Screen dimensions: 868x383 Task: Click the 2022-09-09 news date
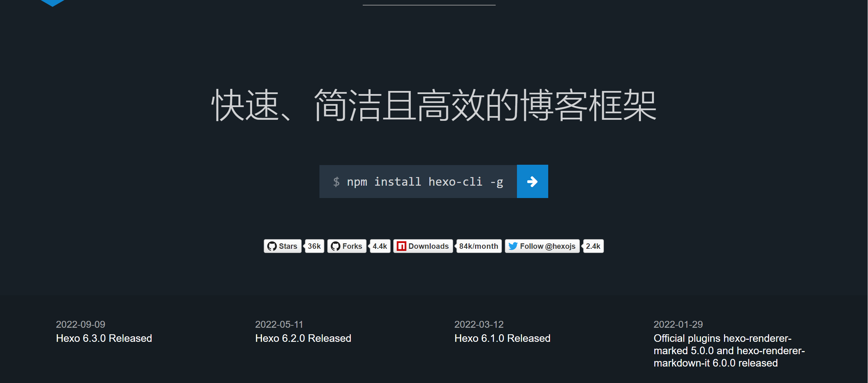[80, 324]
